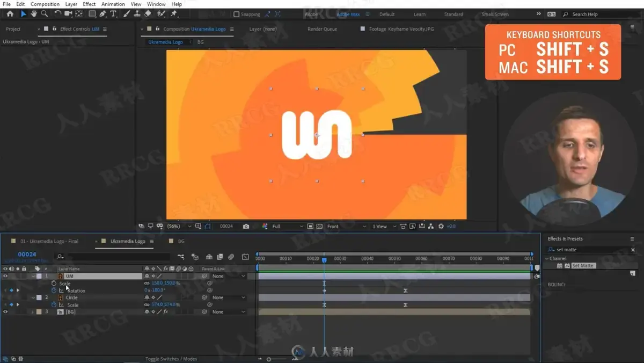Select the Eraser tool
The height and width of the screenshot is (363, 644).
[148, 14]
